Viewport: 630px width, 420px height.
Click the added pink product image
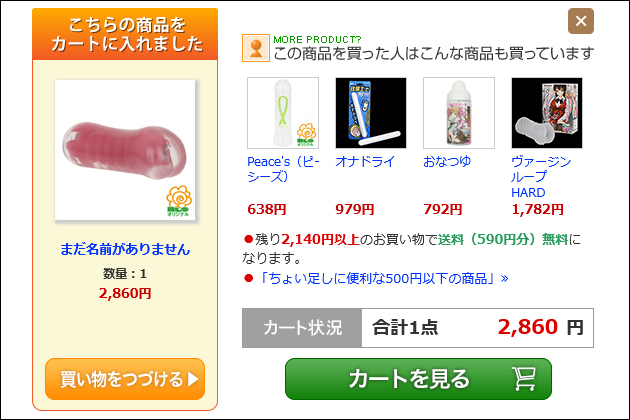[x=125, y=150]
